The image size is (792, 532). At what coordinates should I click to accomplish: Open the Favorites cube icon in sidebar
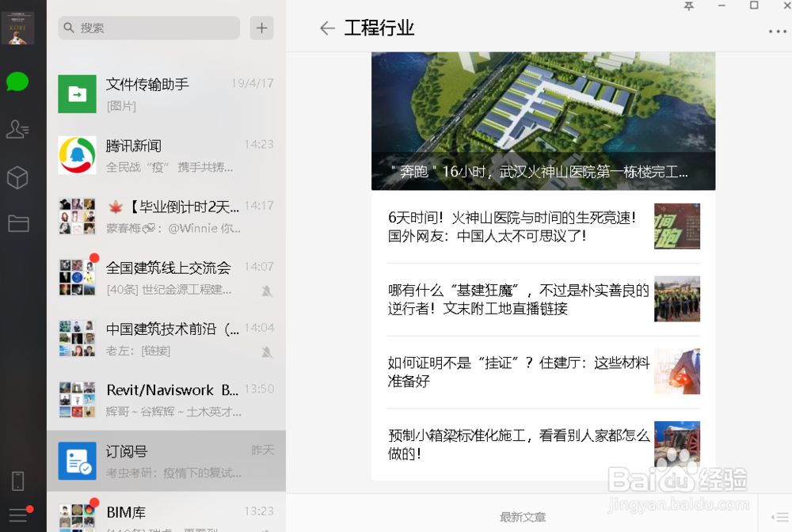17,177
